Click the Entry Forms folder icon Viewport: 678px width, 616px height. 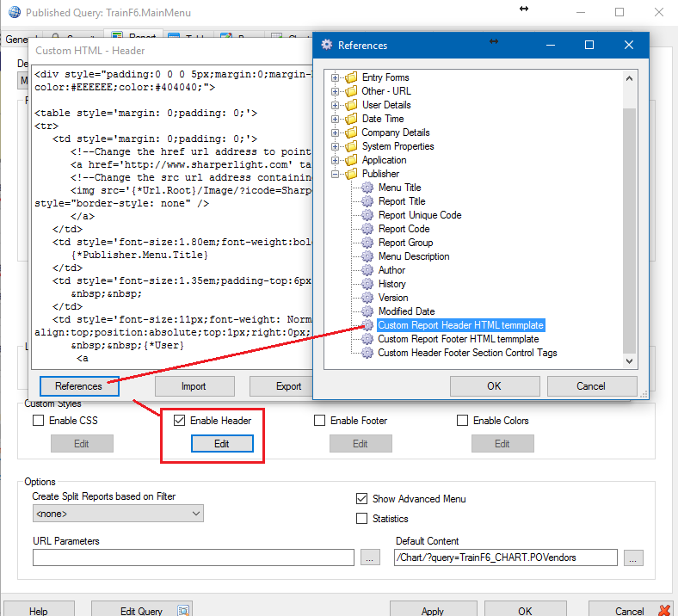tap(352, 77)
